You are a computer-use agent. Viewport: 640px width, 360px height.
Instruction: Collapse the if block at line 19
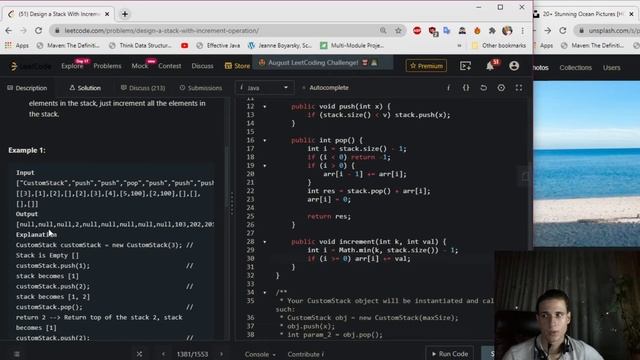click(x=265, y=166)
